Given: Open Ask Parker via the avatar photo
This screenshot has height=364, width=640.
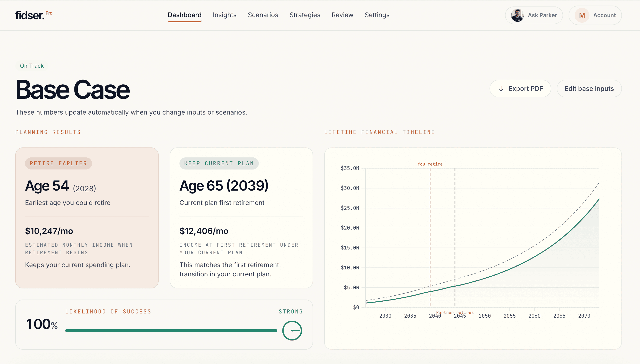Looking at the screenshot, I should (x=517, y=15).
